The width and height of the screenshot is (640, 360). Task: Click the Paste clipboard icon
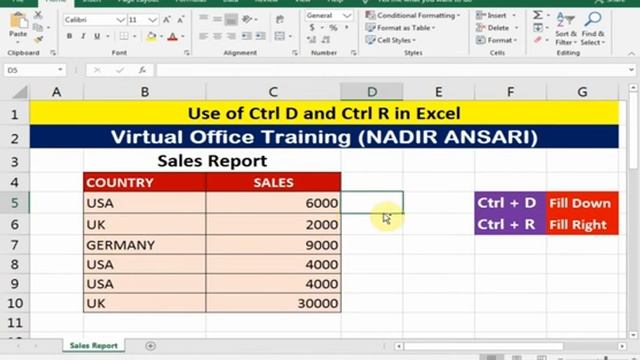[x=18, y=20]
